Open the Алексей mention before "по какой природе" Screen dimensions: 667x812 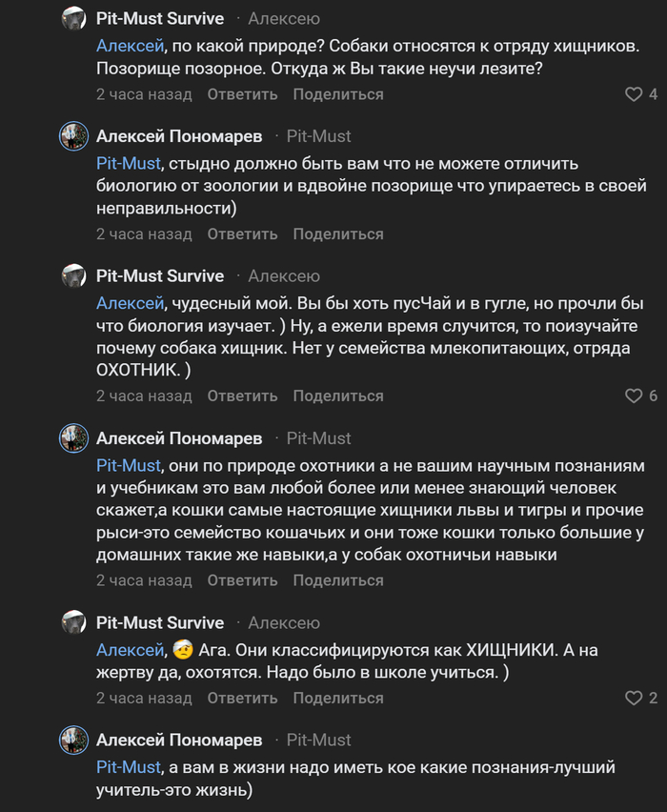click(128, 45)
